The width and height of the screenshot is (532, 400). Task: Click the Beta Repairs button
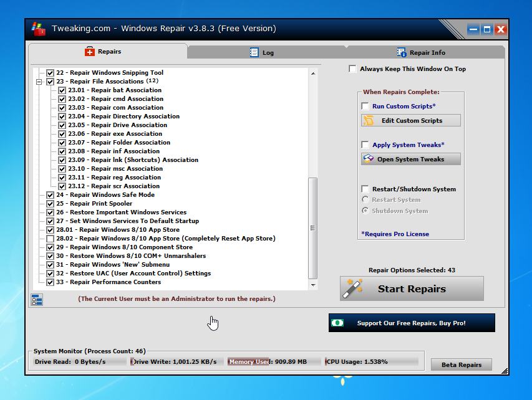click(x=461, y=364)
